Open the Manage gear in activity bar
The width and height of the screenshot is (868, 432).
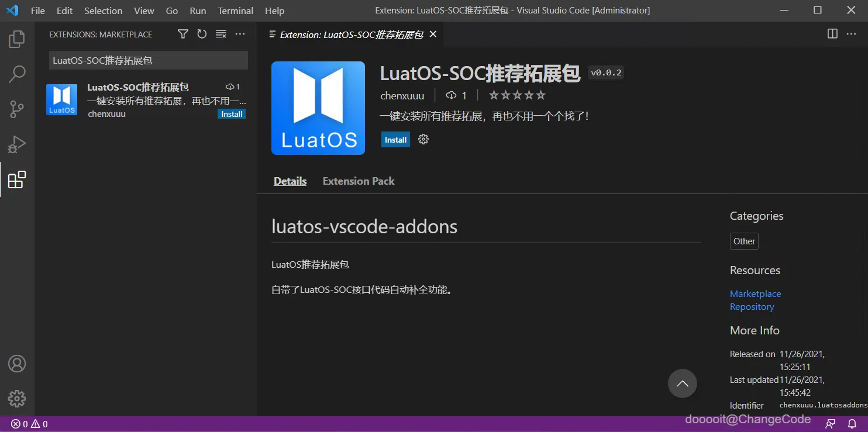click(x=17, y=399)
